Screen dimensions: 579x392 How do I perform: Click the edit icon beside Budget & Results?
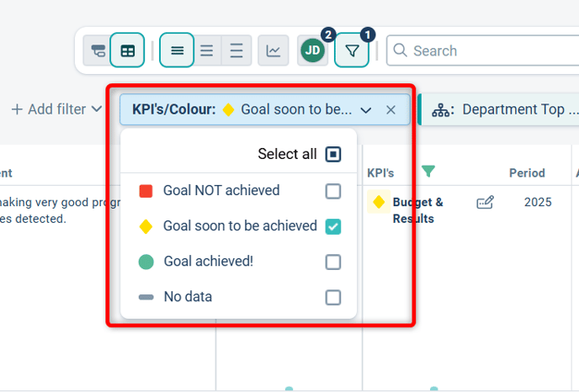pyautogui.click(x=485, y=202)
